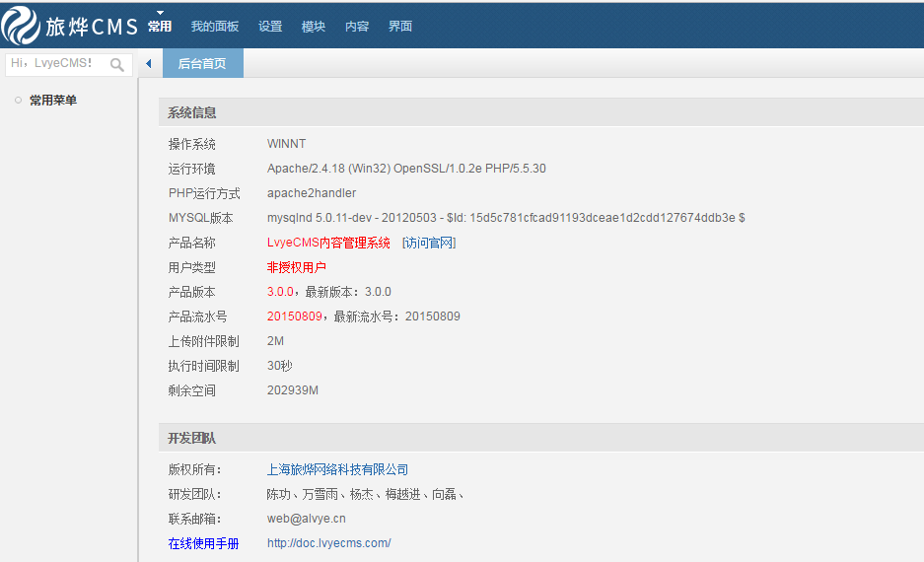Viewport: 924px width, 562px height.
Task: Click the MYSQL版本 label
Action: tap(200, 218)
